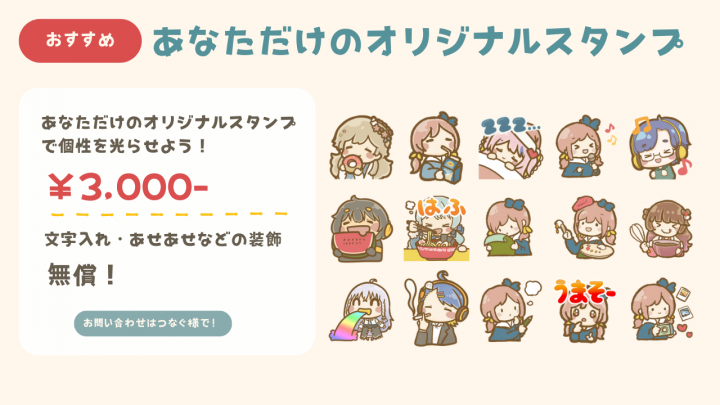Image resolution: width=720 pixels, height=405 pixels.
Task: Choose the girl whisking bowl sticker
Action: (x=661, y=229)
